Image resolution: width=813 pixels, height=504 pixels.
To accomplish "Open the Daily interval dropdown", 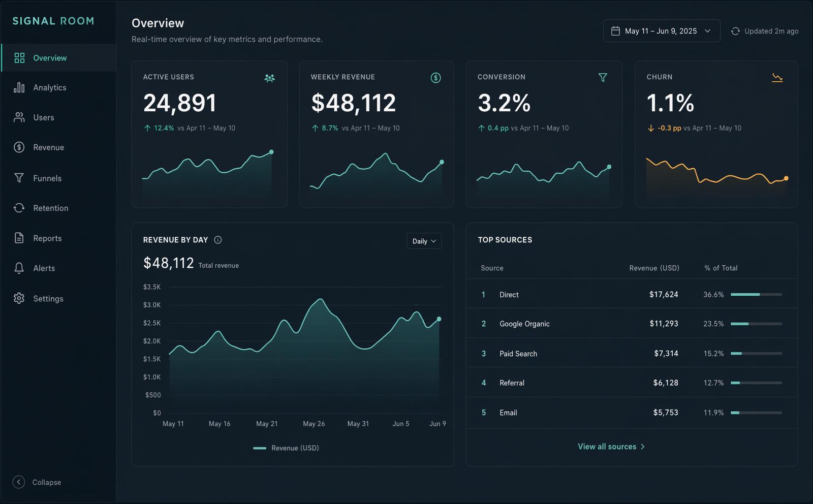I will click(x=424, y=241).
